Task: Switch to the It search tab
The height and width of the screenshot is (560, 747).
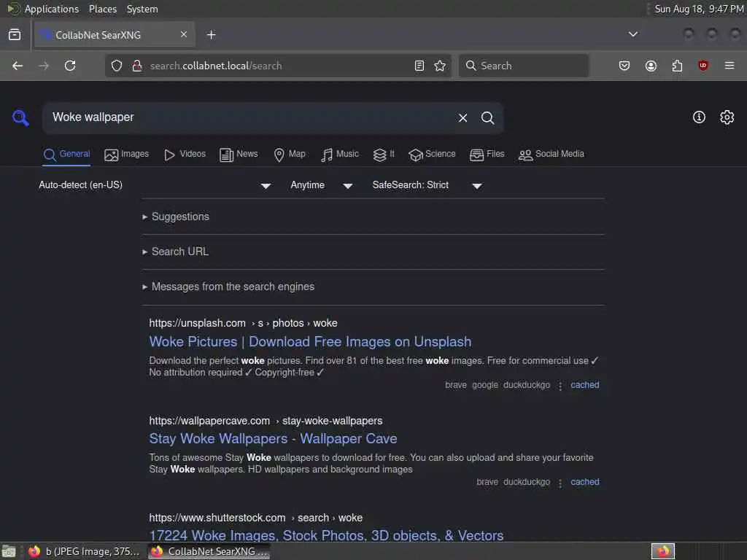Action: [384, 155]
